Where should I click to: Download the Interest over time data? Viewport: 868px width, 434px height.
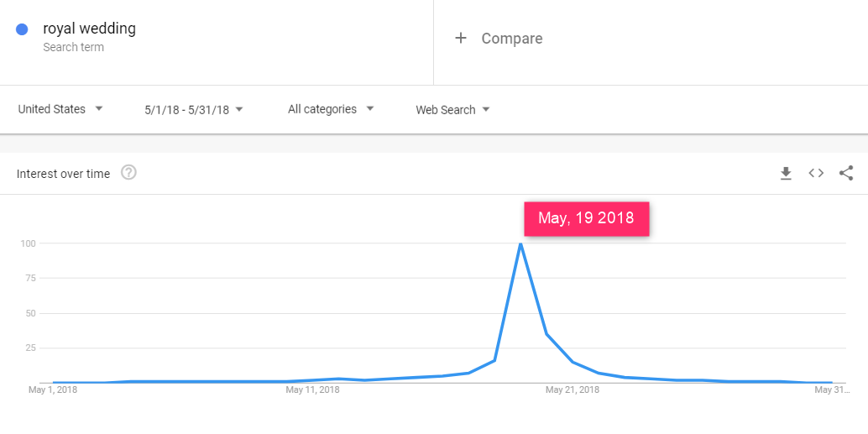[x=786, y=173]
